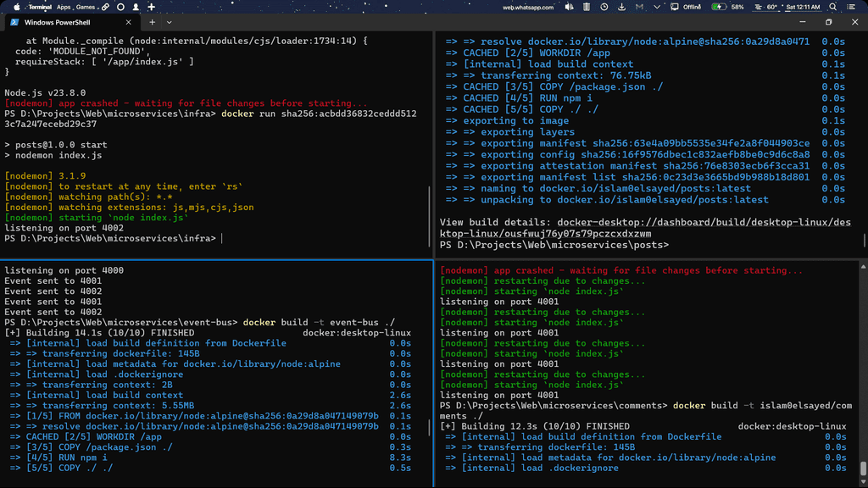The height and width of the screenshot is (488, 868).
Task: Click the Gmail M icon in menu bar
Action: pos(639,7)
